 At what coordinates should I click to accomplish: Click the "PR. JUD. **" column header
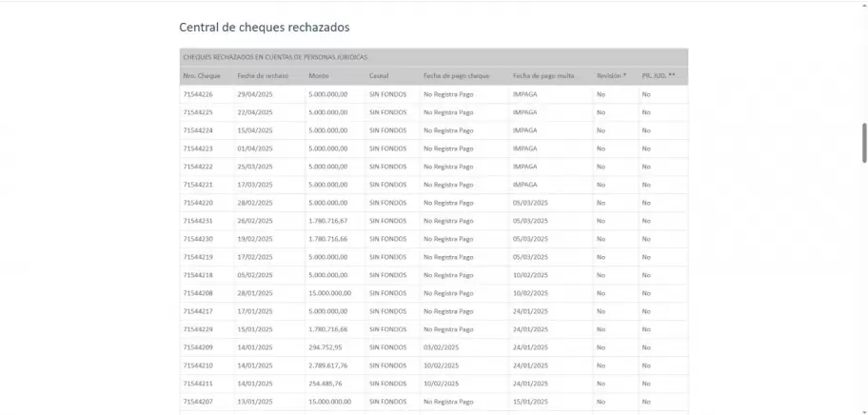point(659,76)
